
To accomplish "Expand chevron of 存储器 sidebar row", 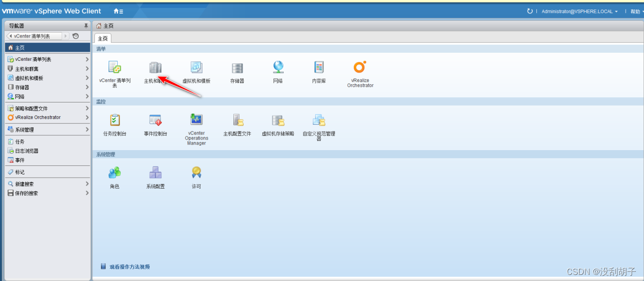I will [x=87, y=87].
